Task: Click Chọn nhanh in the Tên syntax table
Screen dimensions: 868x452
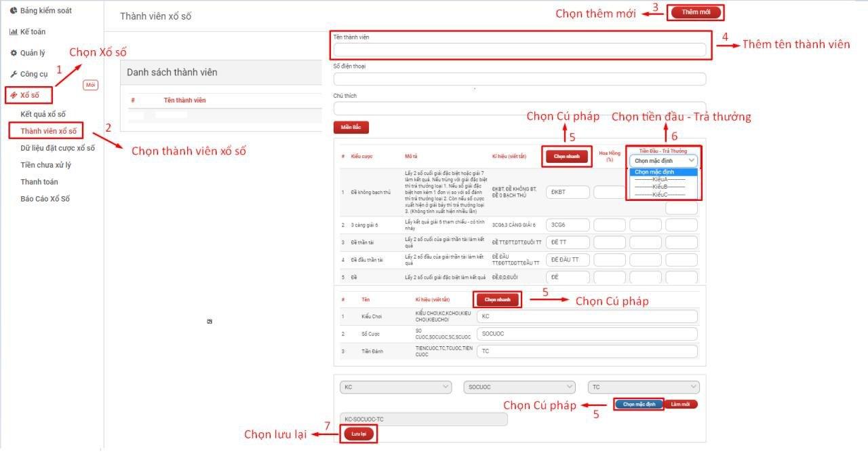Action: point(498,299)
